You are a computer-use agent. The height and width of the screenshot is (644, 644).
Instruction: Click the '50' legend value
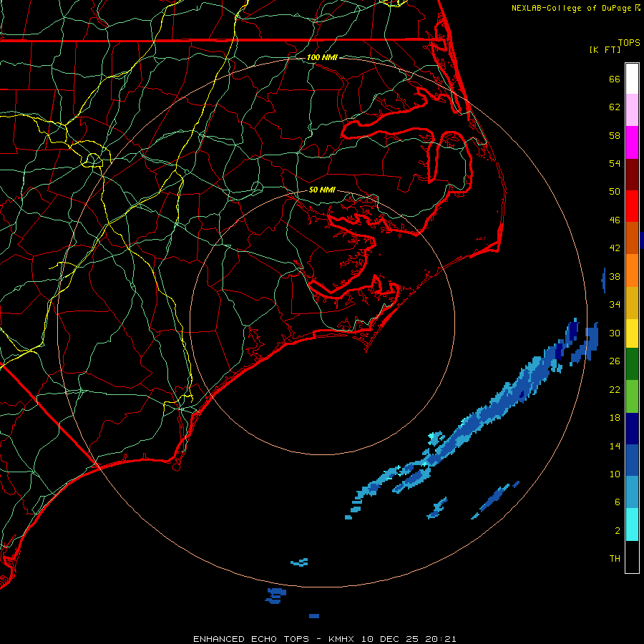coord(615,192)
